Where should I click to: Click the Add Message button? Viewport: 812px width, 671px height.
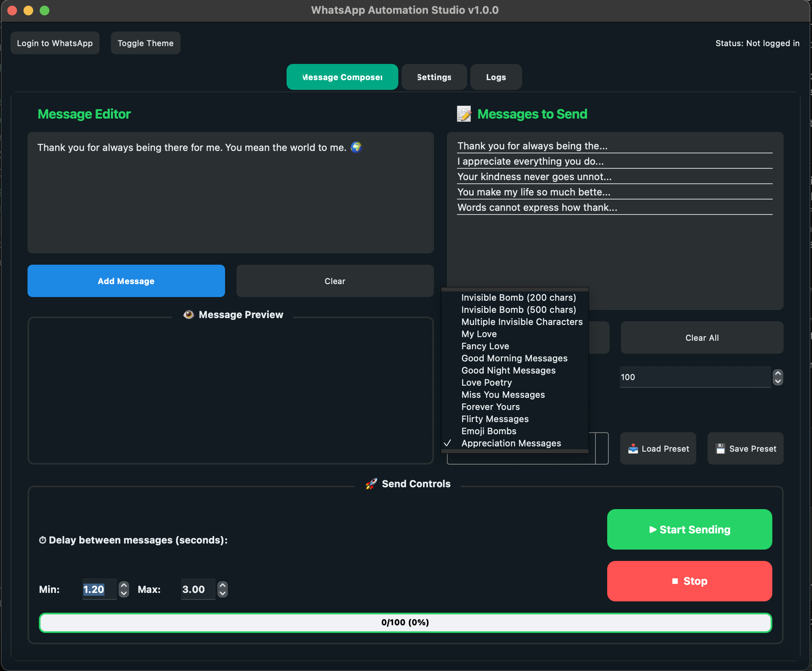click(126, 281)
